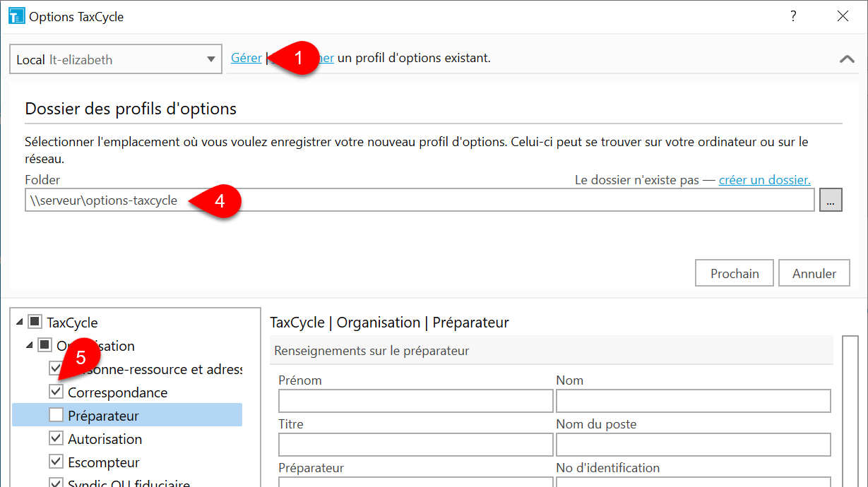Select the TaxCycle root label in the tree
The width and height of the screenshot is (868, 487).
coord(72,323)
